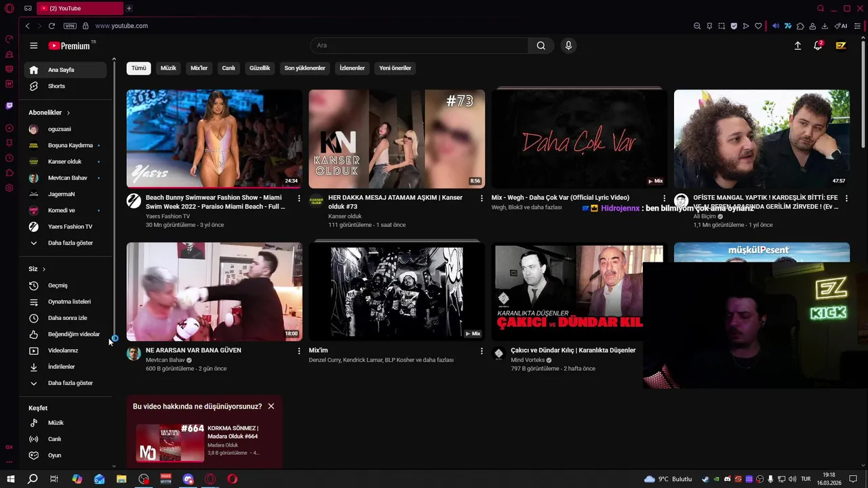Image resolution: width=868 pixels, height=488 pixels.
Task: Open Ana Sayfa in the sidebar
Action: [65, 70]
